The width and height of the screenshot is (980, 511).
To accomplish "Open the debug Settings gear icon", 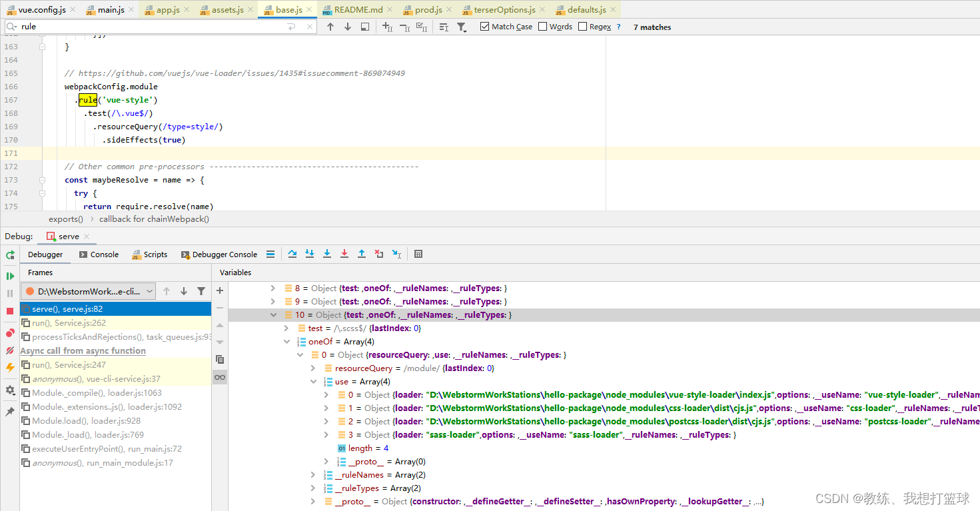I will 10,390.
